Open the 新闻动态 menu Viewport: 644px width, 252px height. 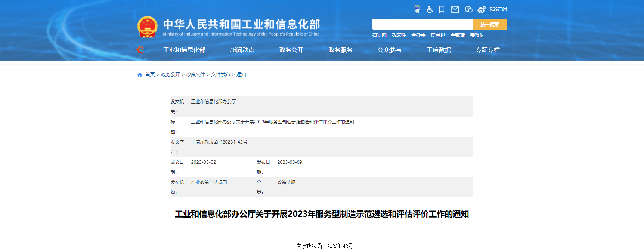[242, 50]
